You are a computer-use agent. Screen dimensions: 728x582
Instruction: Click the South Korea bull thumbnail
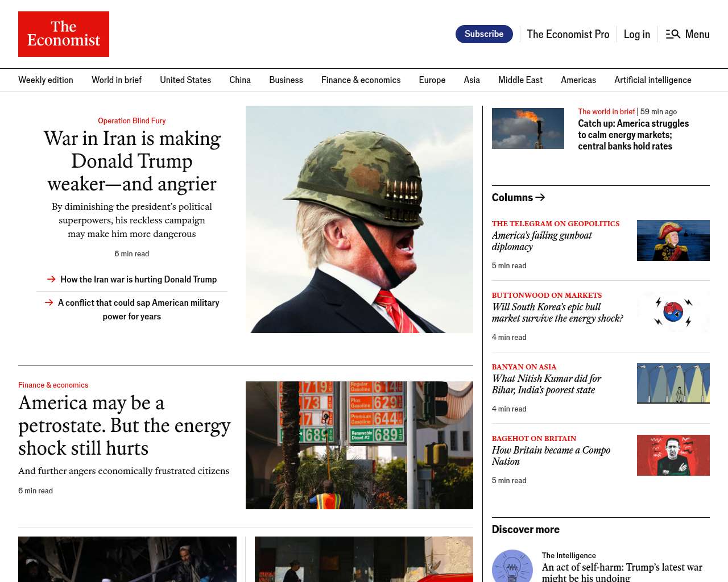click(x=673, y=312)
